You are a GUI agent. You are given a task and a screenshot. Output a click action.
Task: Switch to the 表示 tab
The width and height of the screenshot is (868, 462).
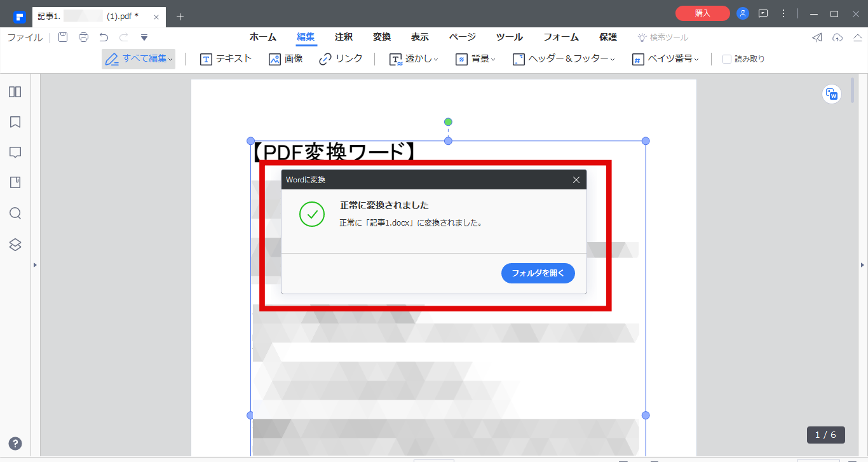click(419, 37)
